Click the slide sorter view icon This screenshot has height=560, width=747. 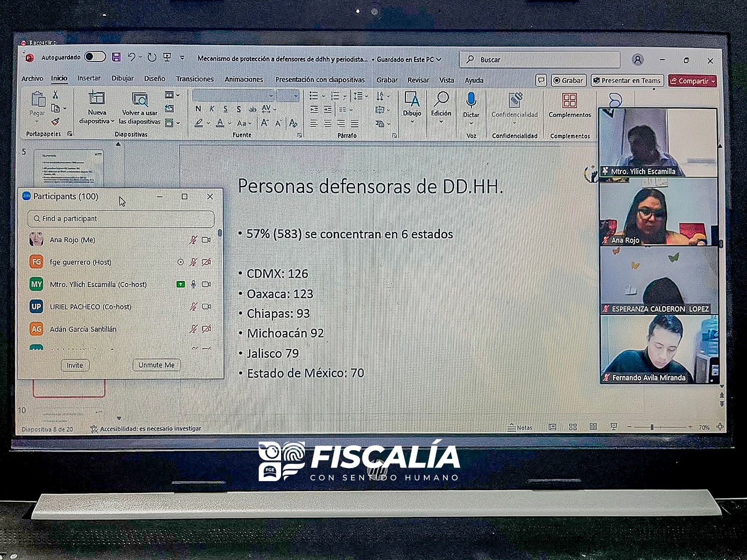573,427
